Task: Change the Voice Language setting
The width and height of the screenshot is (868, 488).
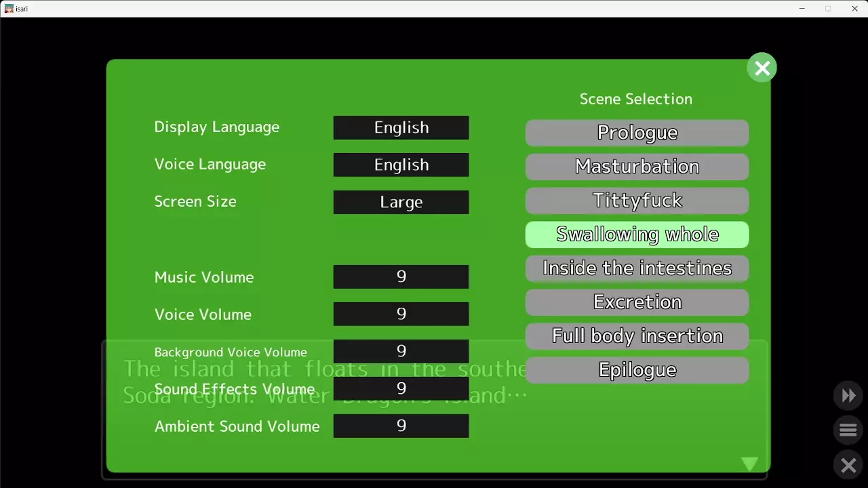Action: 401,165
